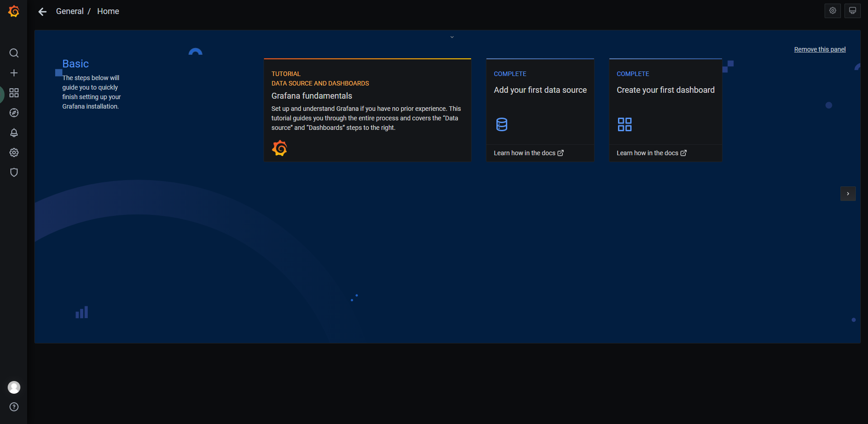The width and height of the screenshot is (868, 424).
Task: Click the COMPLETE label on dashboard card
Action: [x=633, y=74]
